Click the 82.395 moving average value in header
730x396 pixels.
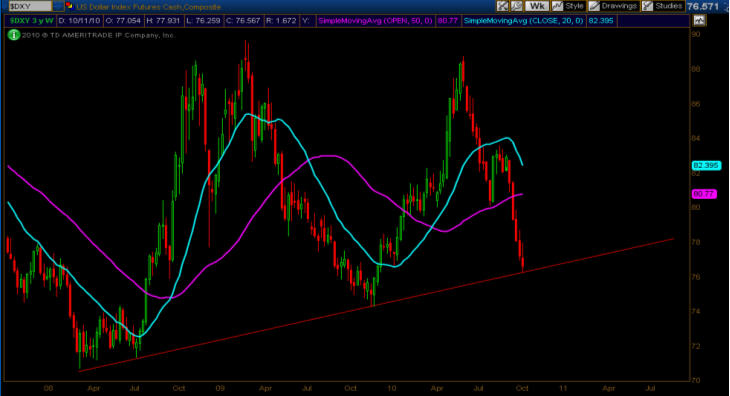click(x=601, y=20)
